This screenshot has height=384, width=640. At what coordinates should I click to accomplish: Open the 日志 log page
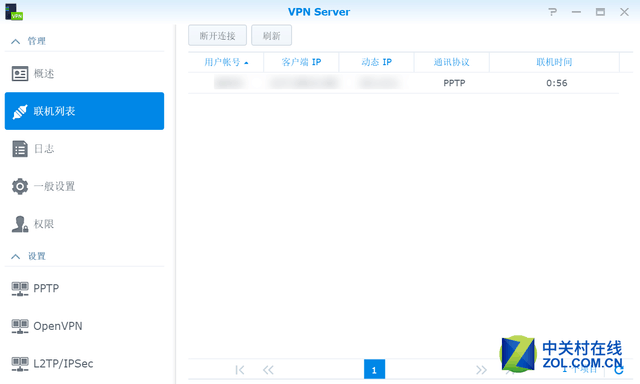(x=84, y=149)
